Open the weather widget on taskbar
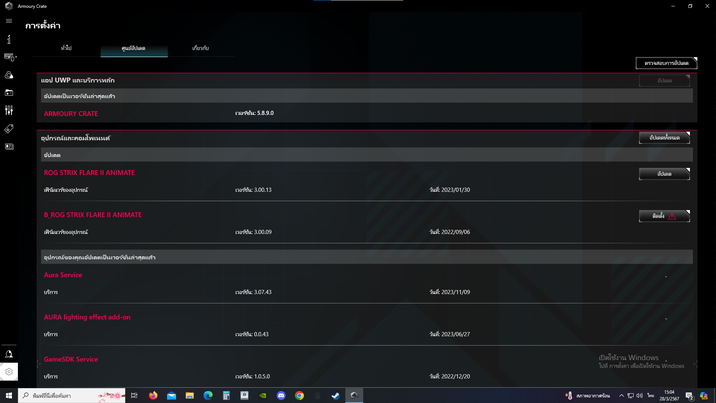Screen dimensions: 716x403 (x=589, y=396)
